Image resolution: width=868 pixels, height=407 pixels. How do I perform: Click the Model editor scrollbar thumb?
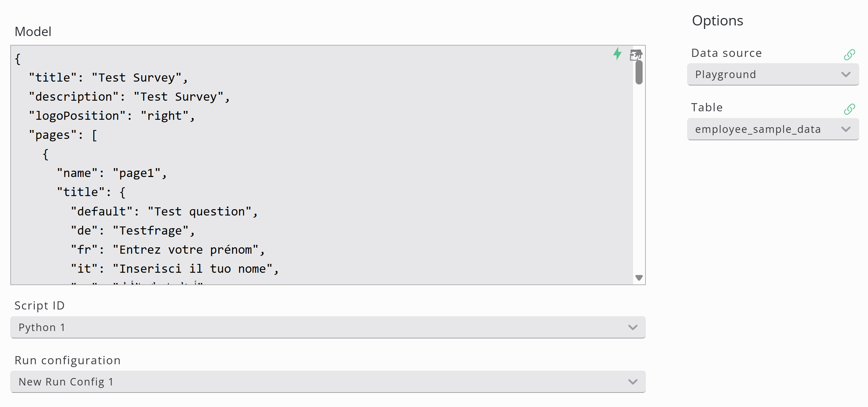point(639,72)
